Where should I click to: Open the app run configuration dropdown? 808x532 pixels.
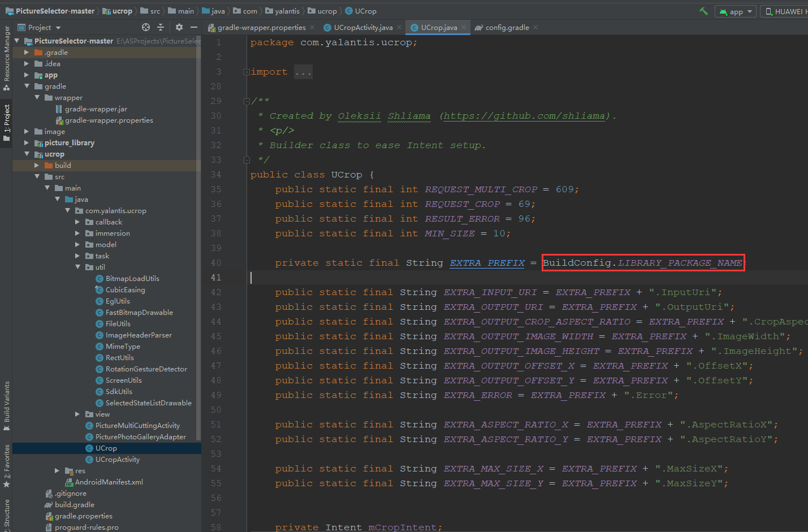coord(736,11)
